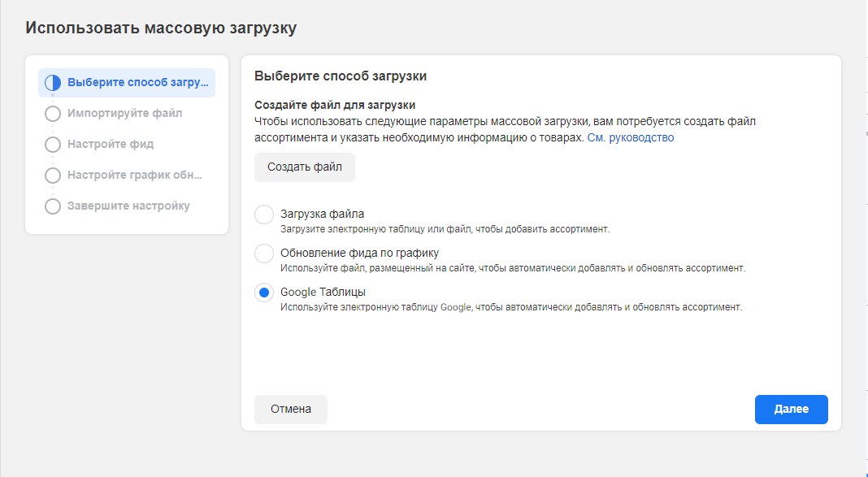Go to the Импортируйте файл step label
Image resolution: width=868 pixels, height=477 pixels.
pos(124,114)
